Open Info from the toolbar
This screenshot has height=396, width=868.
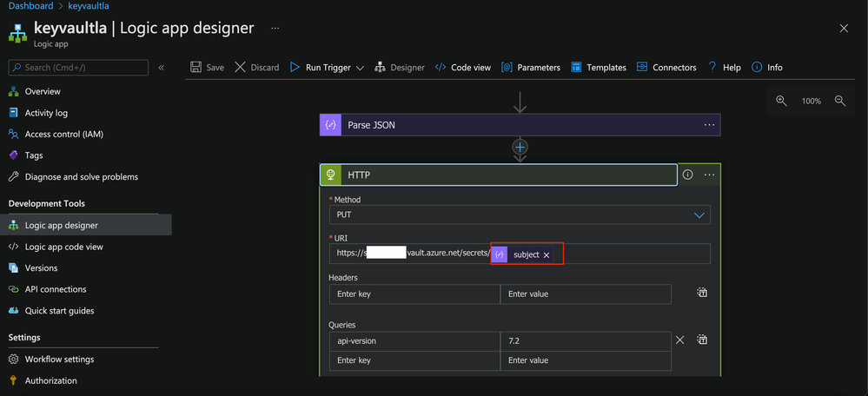coord(767,68)
